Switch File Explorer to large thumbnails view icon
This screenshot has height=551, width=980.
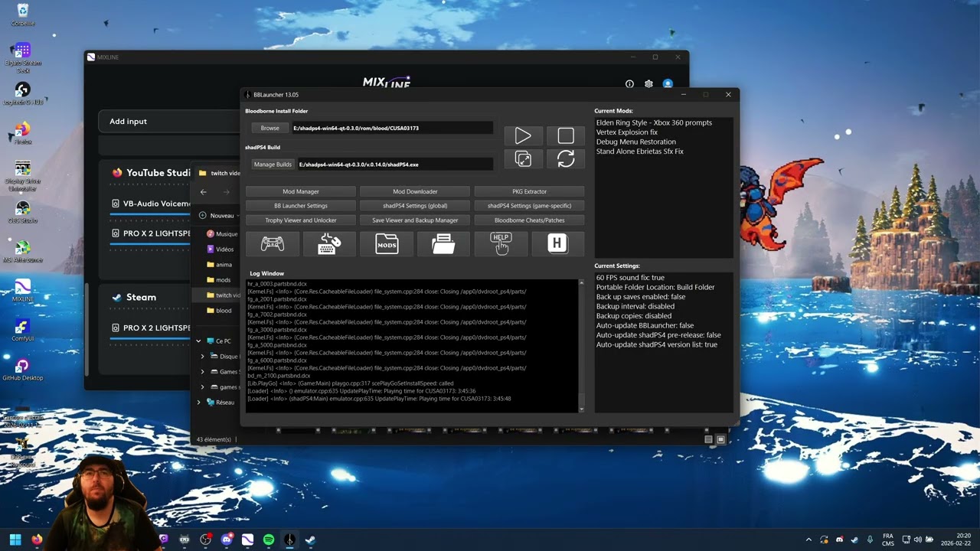click(720, 439)
